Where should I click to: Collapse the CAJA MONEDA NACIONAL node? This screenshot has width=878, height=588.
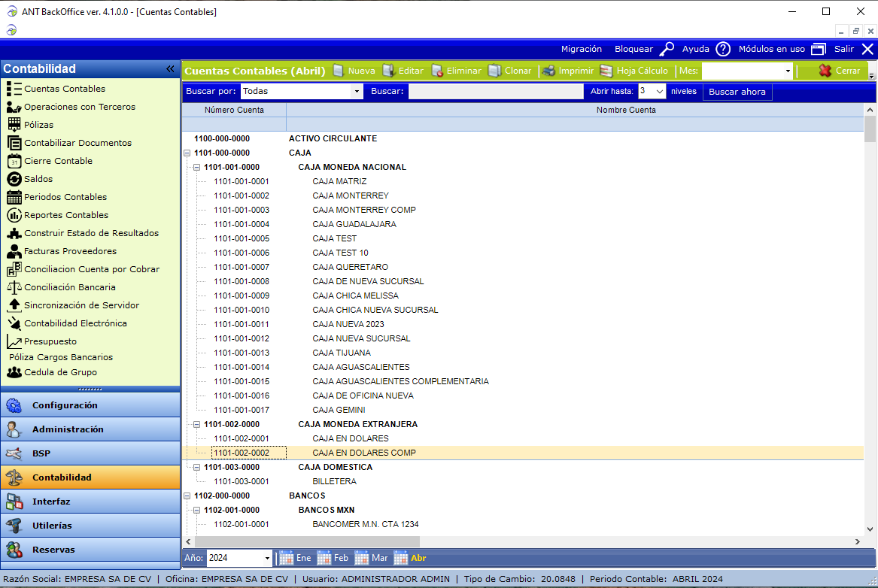[x=196, y=168]
